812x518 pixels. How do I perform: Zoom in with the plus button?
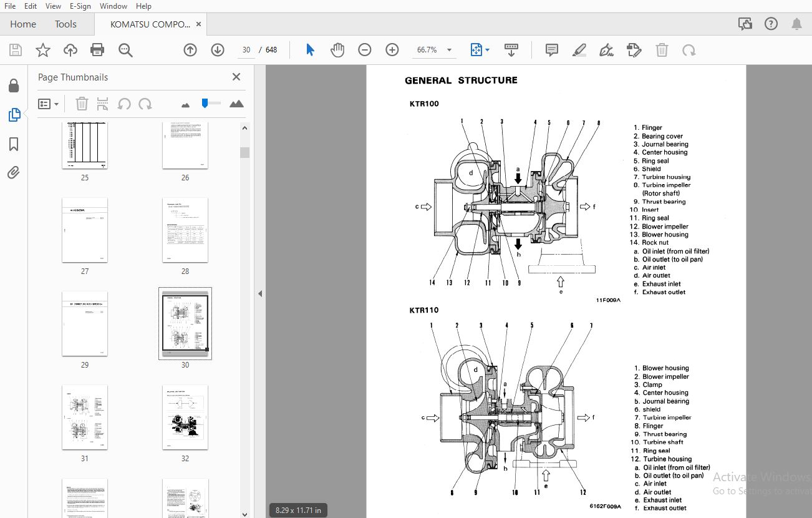click(x=392, y=50)
